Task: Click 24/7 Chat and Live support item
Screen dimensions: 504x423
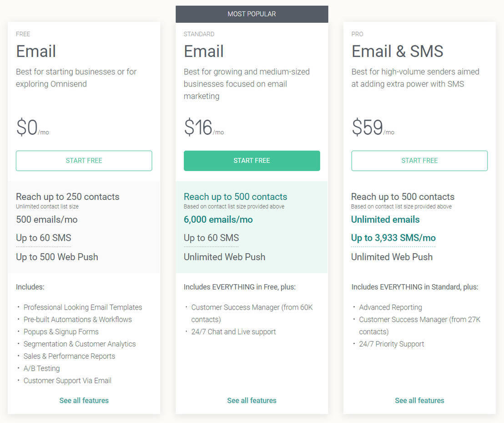Action: click(233, 332)
